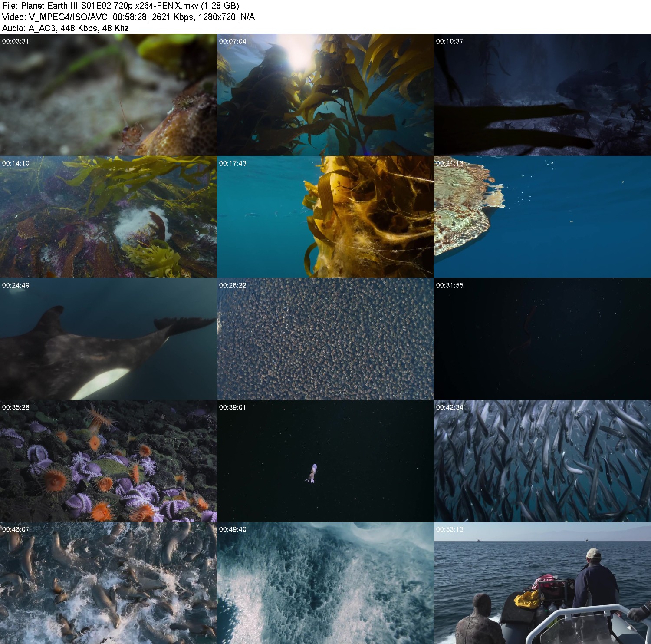Click the timestamp label 00:07:04
This screenshot has width=651, height=644.
pos(233,41)
